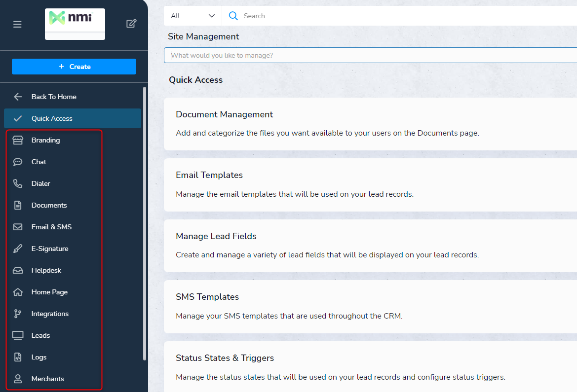Select Quick Access in sidebar
The height and width of the screenshot is (392, 577).
point(73,118)
